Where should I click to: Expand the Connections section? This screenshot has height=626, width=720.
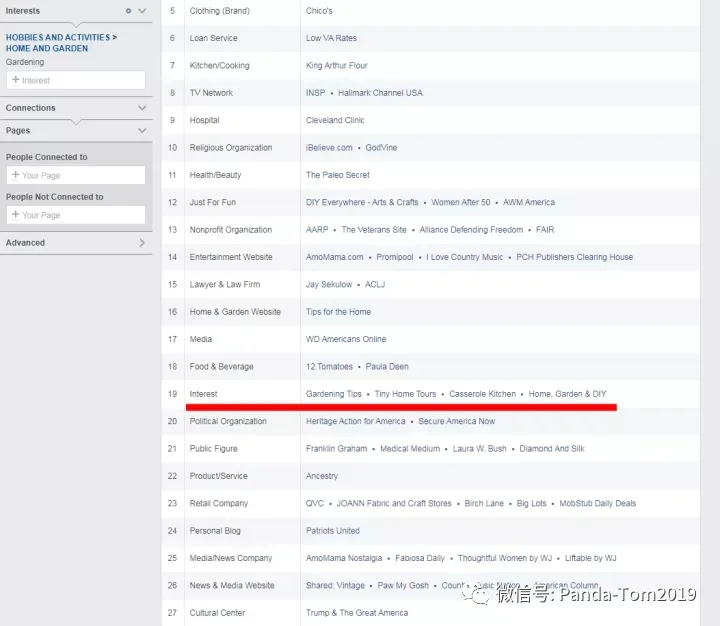(142, 108)
